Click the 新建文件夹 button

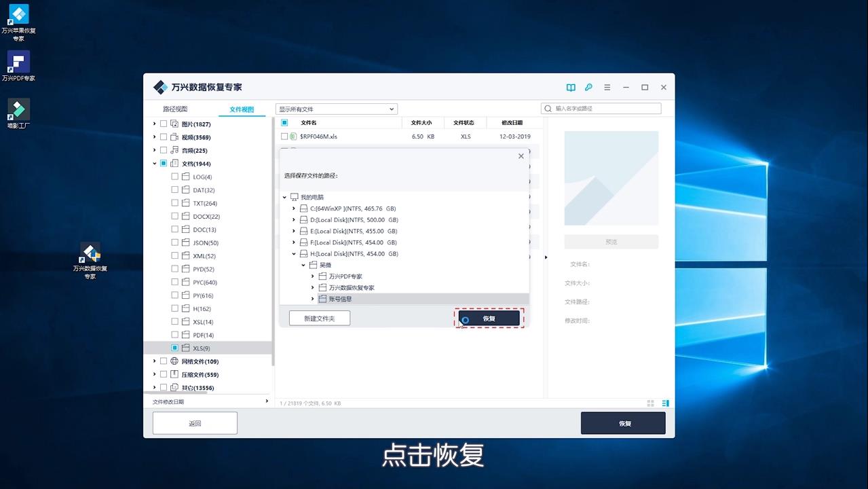[320, 318]
